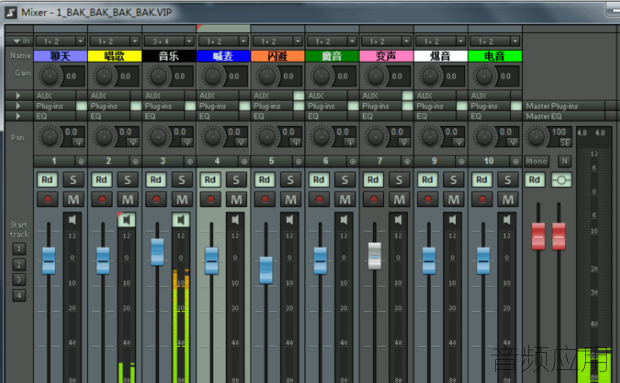Expand the AUX row triangle
This screenshot has height=383, width=620.
click(18, 96)
